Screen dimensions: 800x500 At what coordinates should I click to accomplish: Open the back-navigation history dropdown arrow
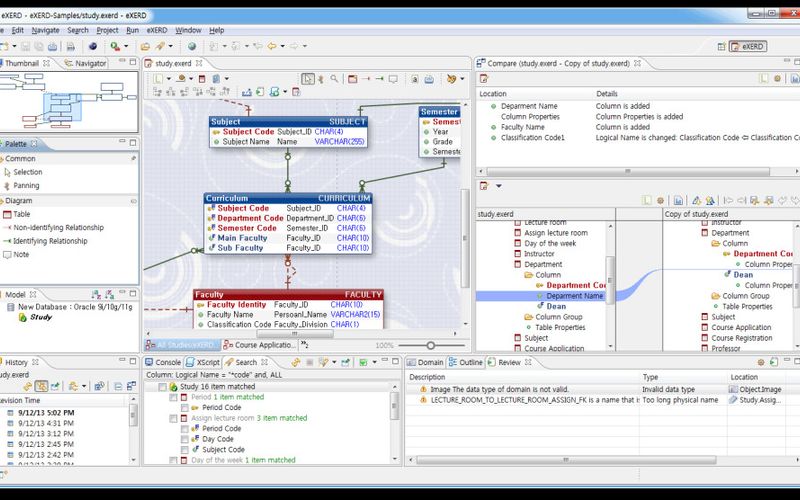pyautogui.click(x=282, y=46)
